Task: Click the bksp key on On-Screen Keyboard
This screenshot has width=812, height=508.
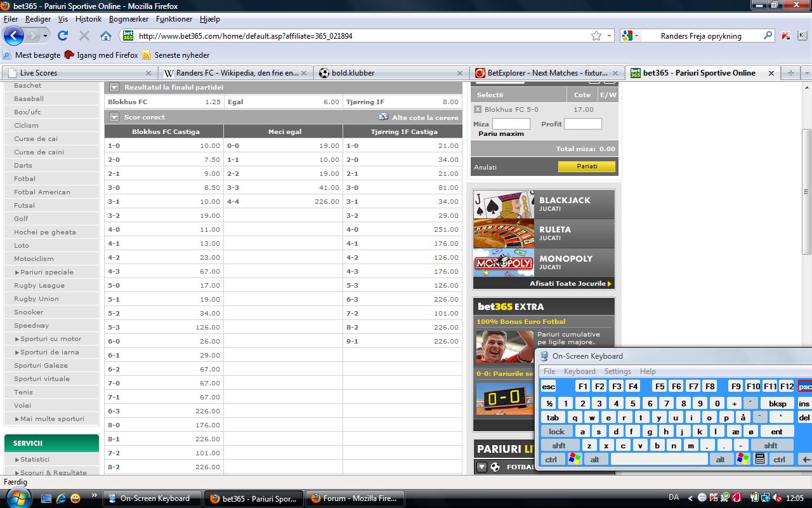Action: pos(778,403)
